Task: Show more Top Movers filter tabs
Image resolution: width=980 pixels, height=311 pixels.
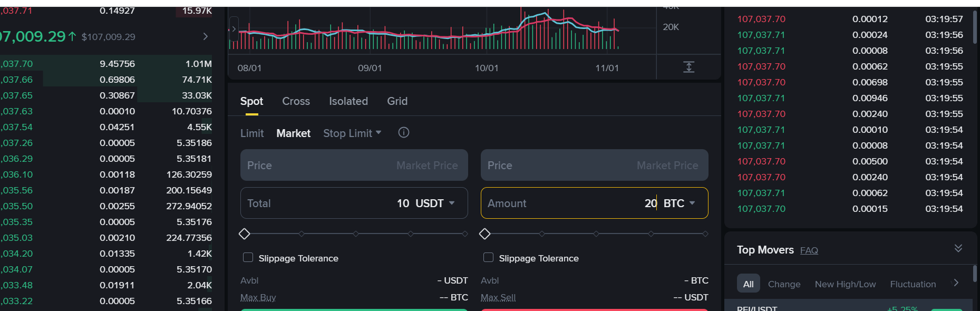Action: [956, 283]
